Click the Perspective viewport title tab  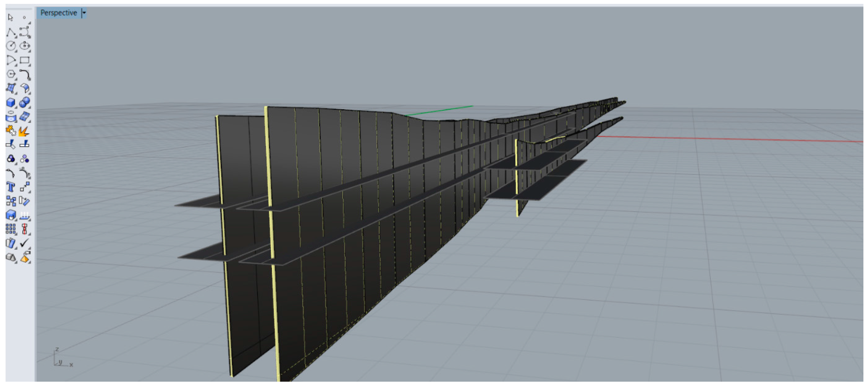click(59, 13)
